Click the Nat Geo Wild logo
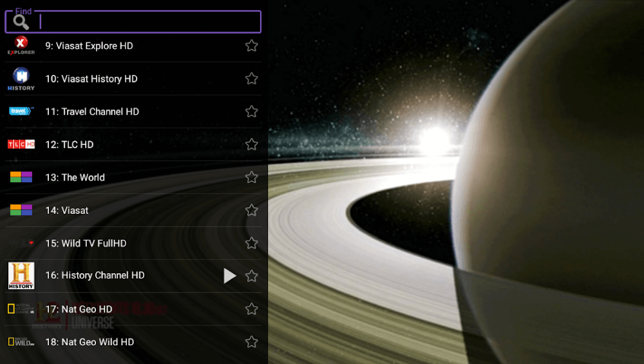 coord(21,342)
